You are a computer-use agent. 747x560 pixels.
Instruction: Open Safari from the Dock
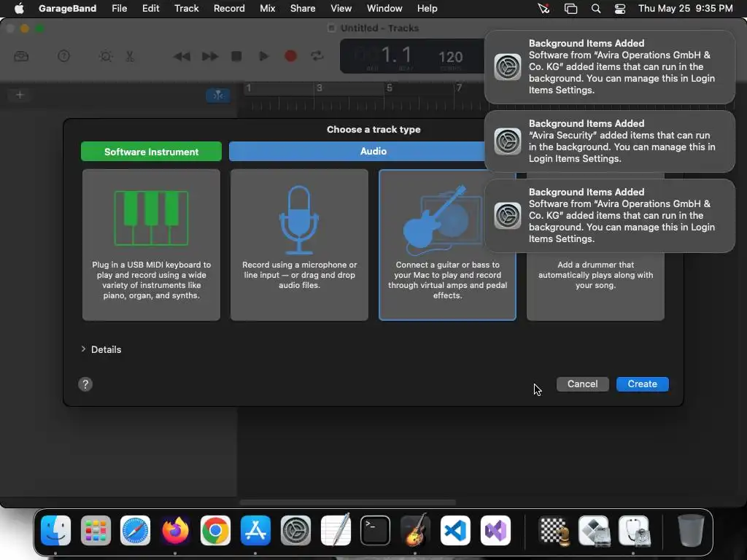(135, 531)
